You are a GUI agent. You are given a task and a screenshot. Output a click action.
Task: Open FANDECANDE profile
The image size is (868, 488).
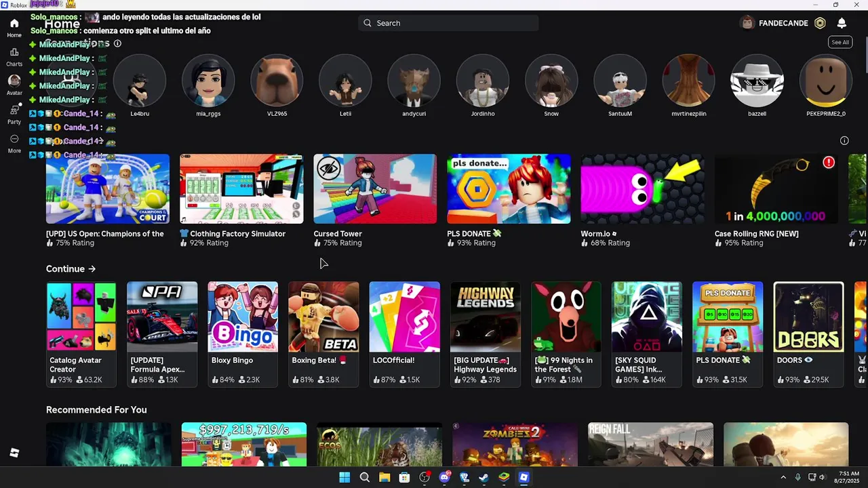pyautogui.click(x=773, y=23)
